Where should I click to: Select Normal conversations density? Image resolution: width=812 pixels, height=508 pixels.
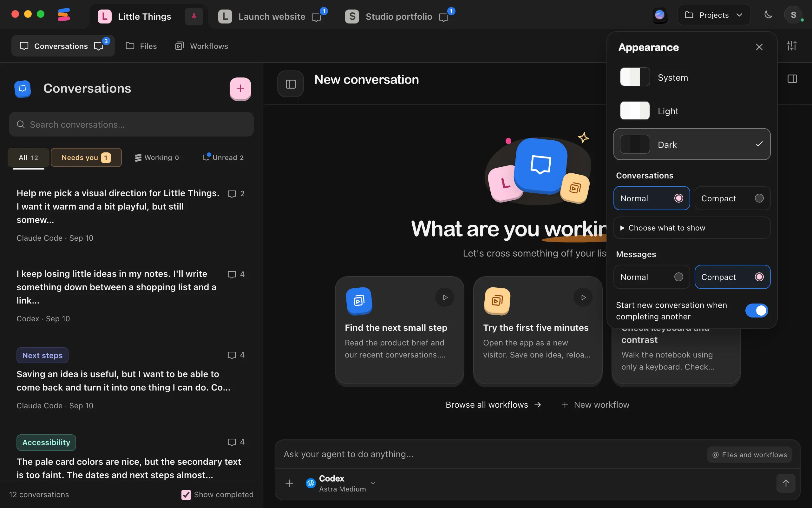(x=652, y=198)
